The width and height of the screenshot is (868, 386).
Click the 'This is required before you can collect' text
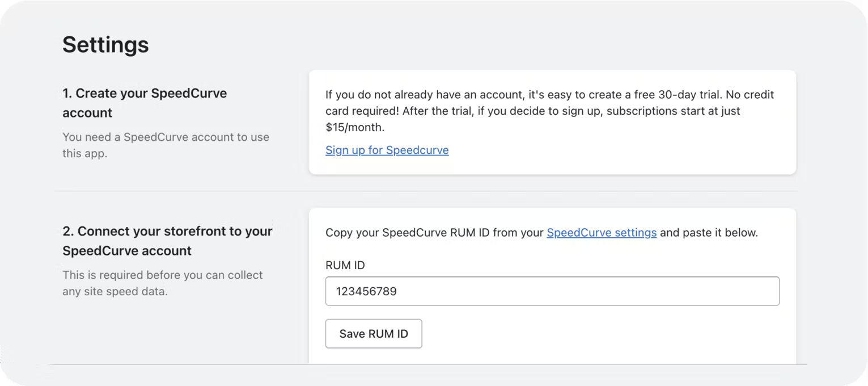tap(163, 283)
